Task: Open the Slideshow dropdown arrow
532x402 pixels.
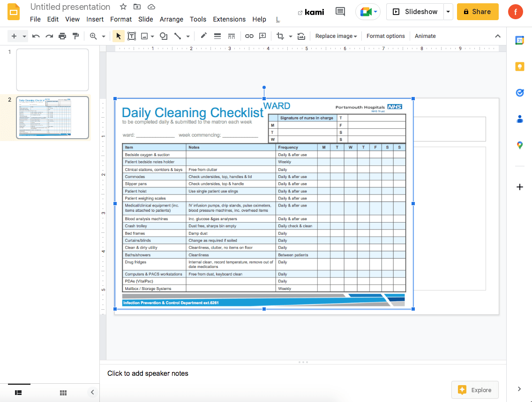Action: point(448,12)
